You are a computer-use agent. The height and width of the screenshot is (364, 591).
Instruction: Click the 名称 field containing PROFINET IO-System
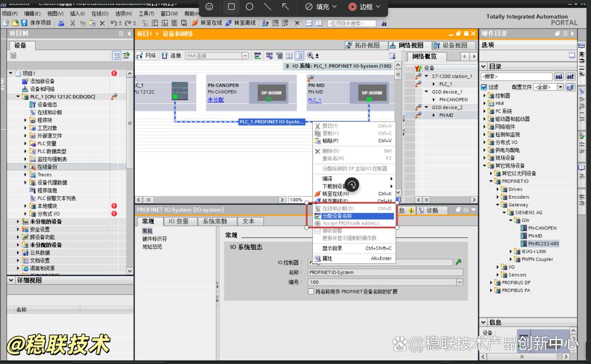(x=385, y=273)
